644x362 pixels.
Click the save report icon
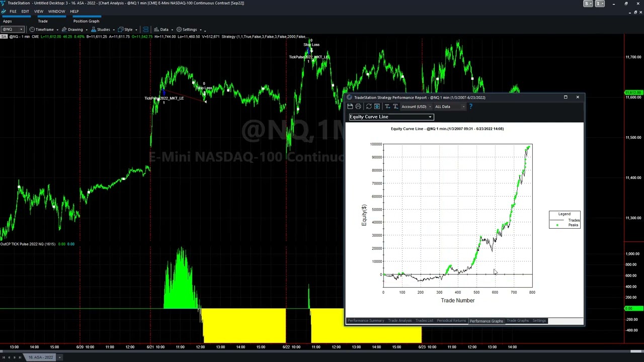pos(350,107)
